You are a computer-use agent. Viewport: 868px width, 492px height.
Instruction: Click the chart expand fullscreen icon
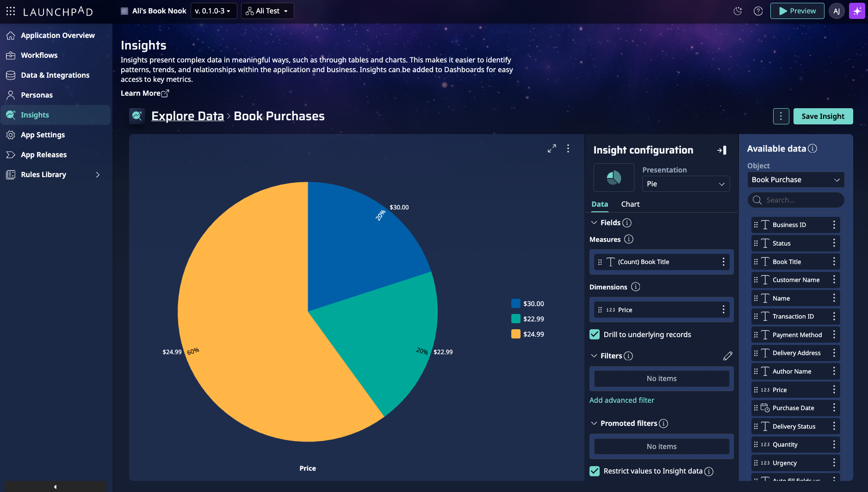[x=552, y=148]
